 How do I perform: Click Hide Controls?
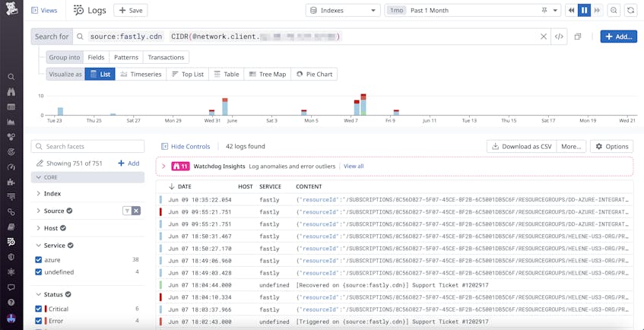pos(186,146)
